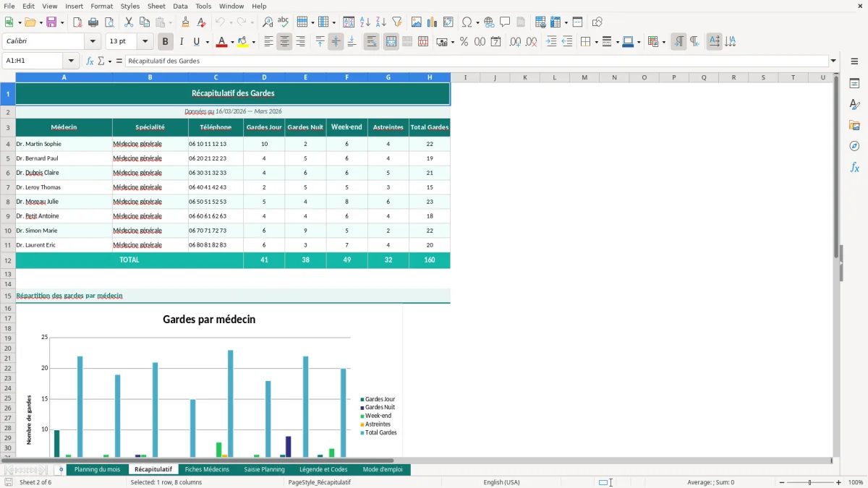Export directly as PDF
This screenshot has height=488, width=868.
click(77, 22)
